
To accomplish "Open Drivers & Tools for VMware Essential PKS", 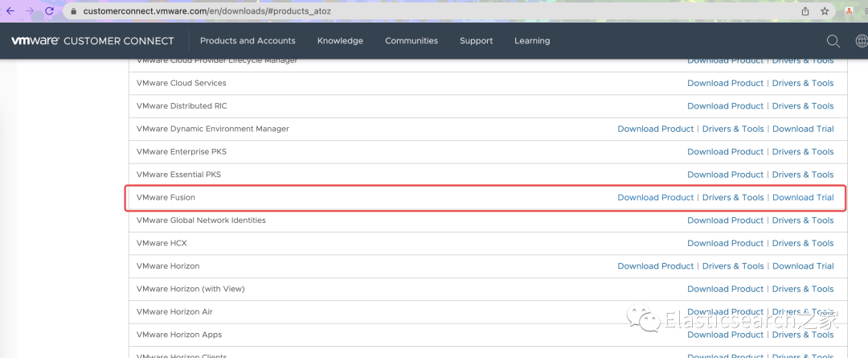I will pyautogui.click(x=803, y=175).
